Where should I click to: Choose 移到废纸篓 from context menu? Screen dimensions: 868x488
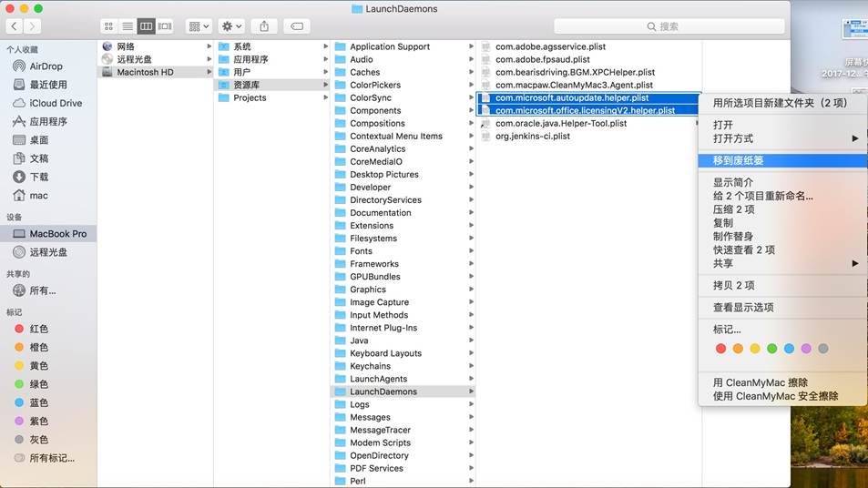click(738, 160)
